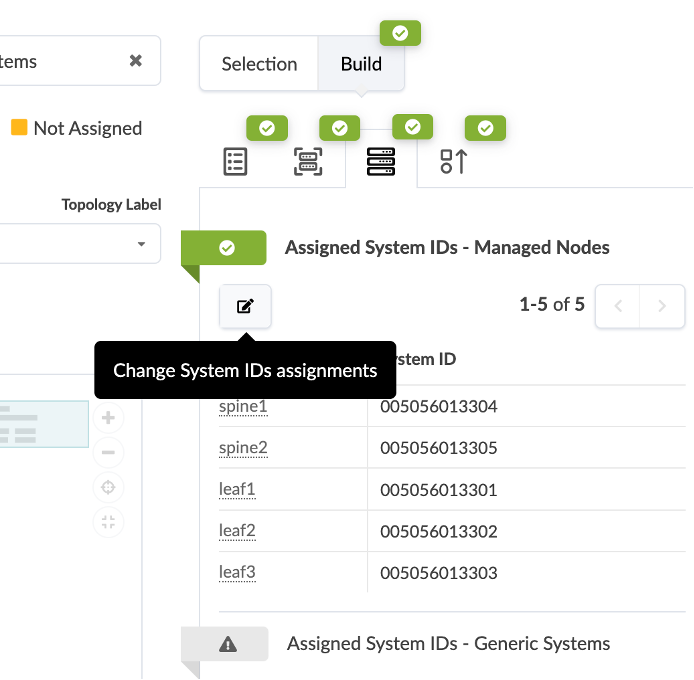Open the rack scan build tab icon

pos(308,162)
